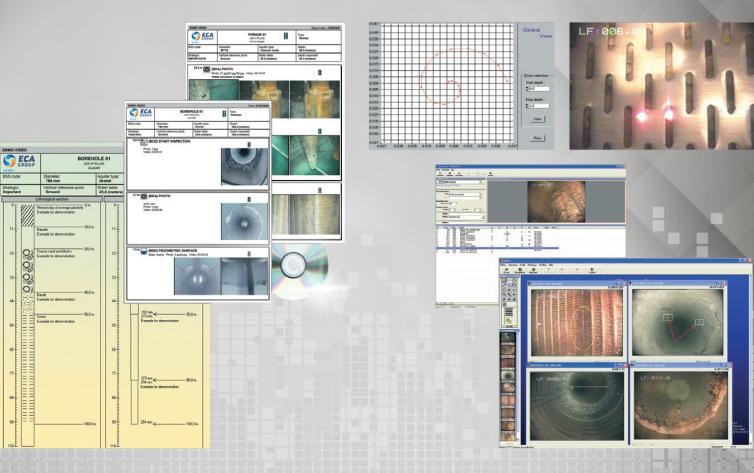
Task: Click the 'LF:010.0' corroded mesh image
Action: pos(679,405)
